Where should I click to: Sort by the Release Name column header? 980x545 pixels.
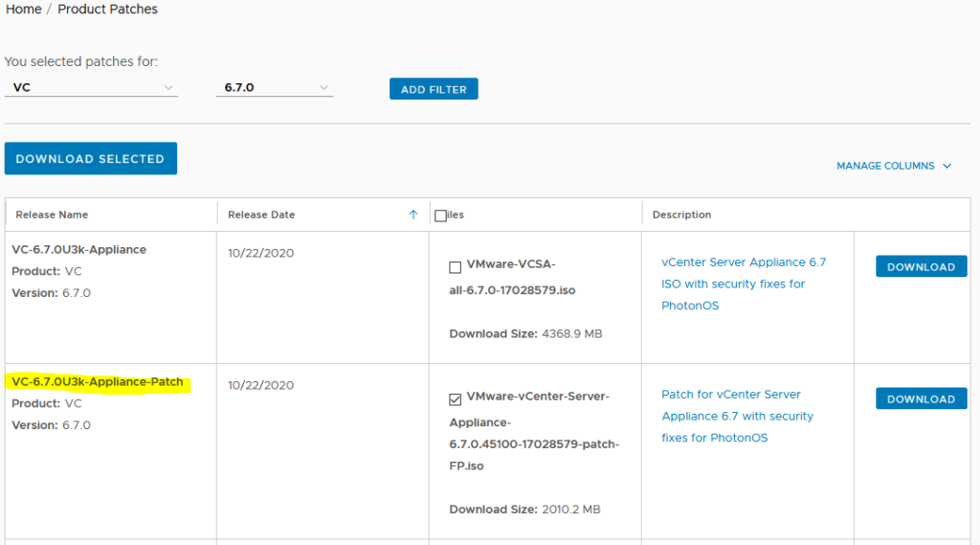(52, 215)
